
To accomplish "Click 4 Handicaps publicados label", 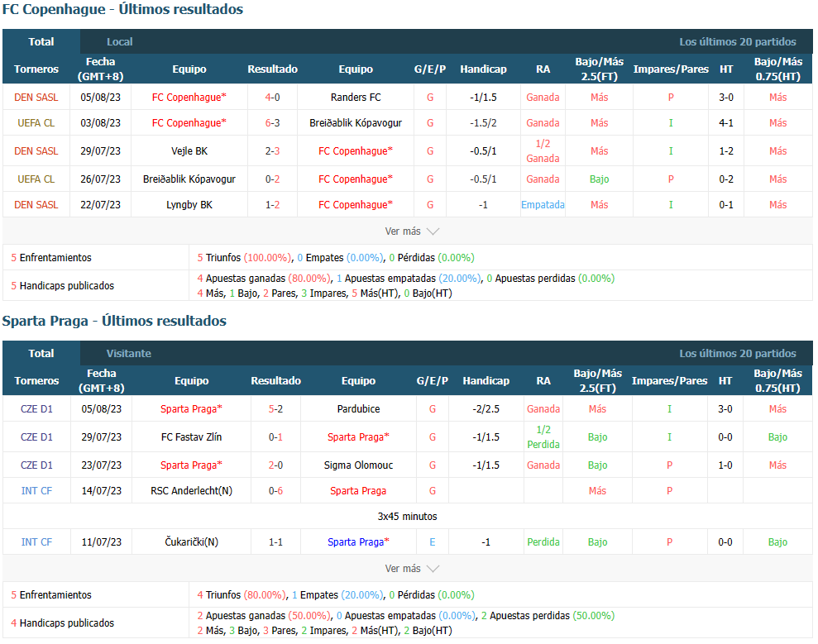I will pos(63,623).
